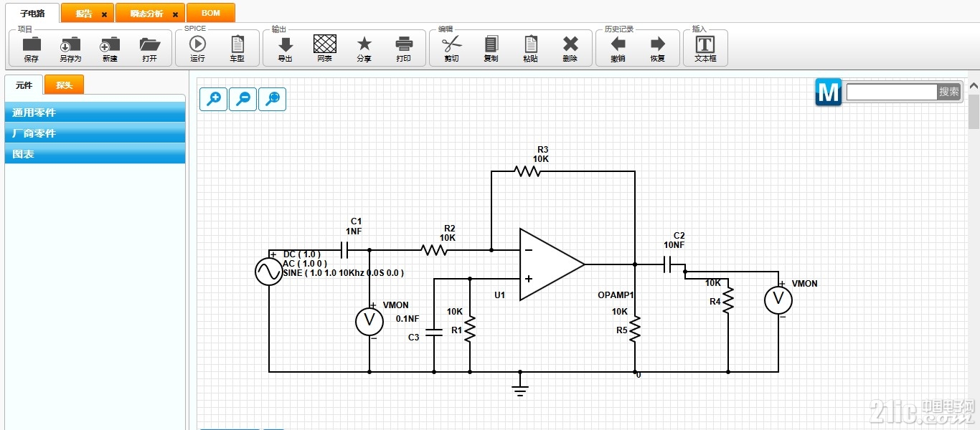Select the 探头 probes tab
This screenshot has width=980, height=430.
point(65,85)
